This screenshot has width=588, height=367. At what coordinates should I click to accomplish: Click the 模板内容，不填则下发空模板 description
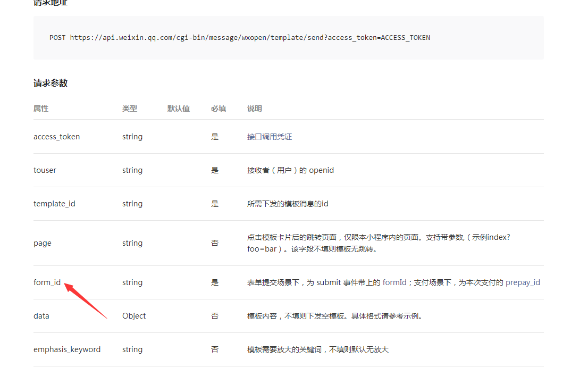tap(335, 316)
